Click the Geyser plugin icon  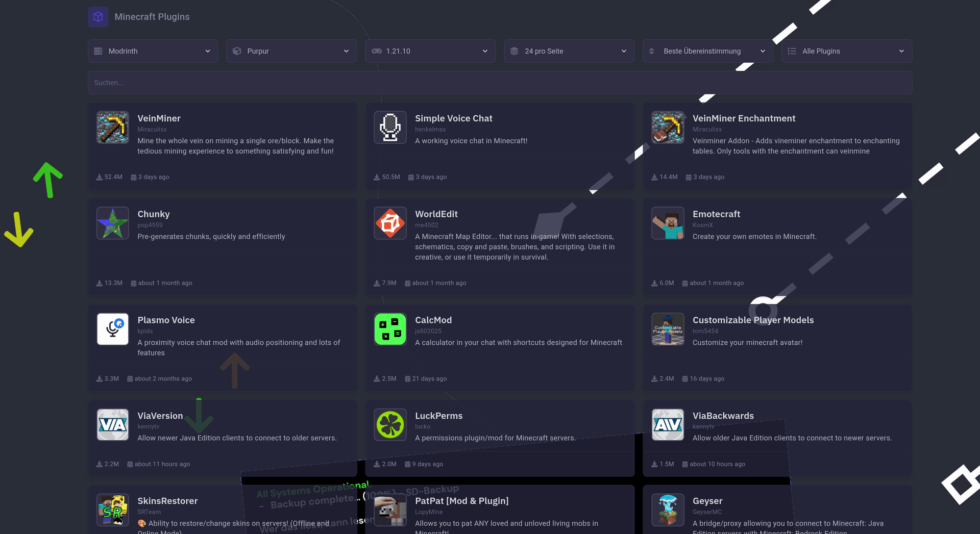(x=668, y=510)
